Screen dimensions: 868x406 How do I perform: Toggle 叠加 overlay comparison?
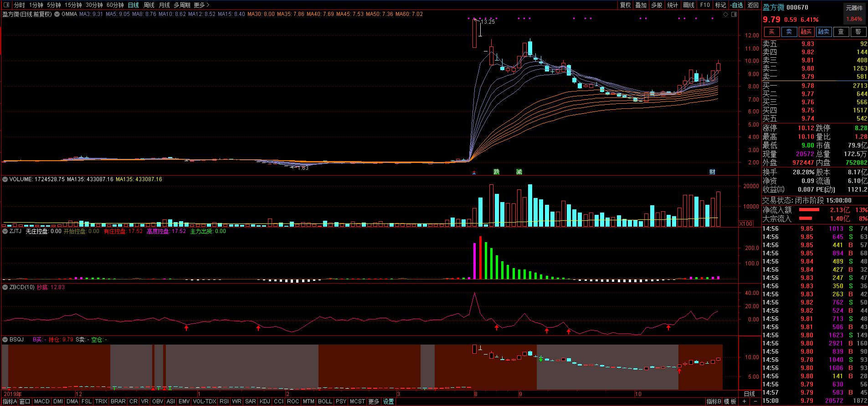coord(641,5)
